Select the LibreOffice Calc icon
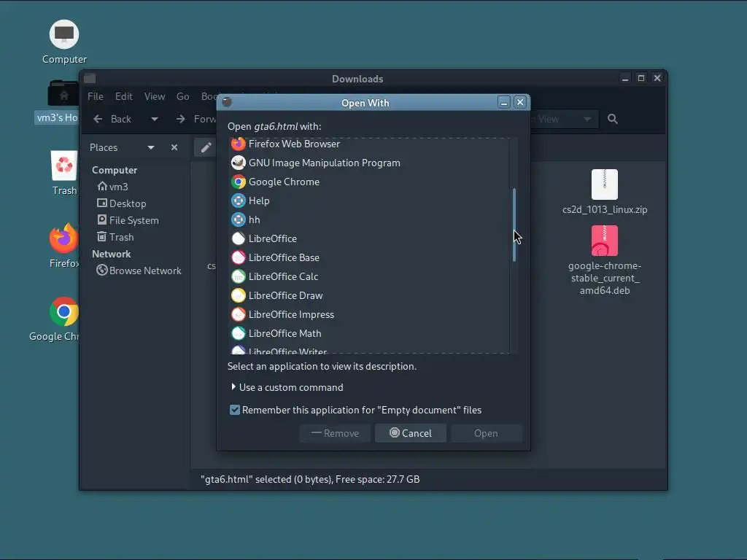 pyautogui.click(x=239, y=276)
